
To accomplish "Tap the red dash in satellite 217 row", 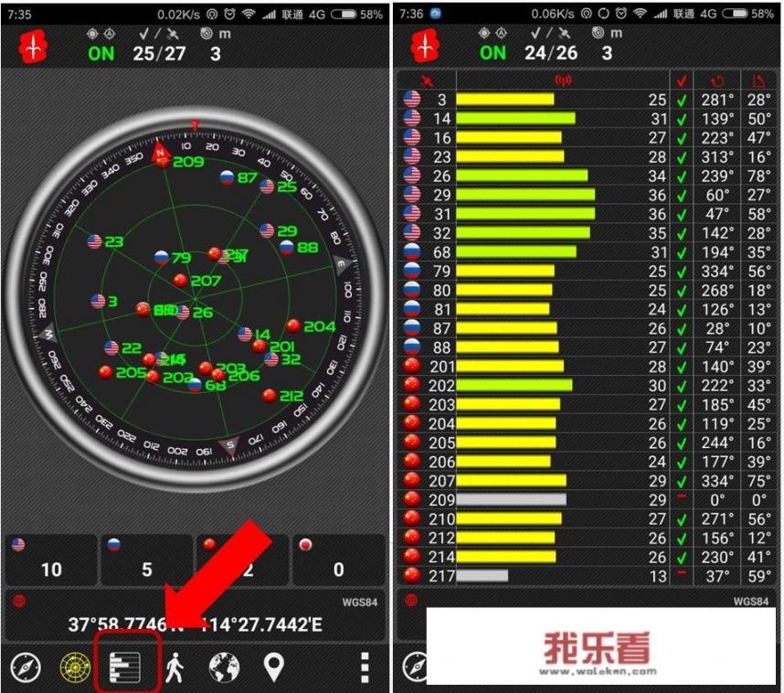I will pos(682,572).
